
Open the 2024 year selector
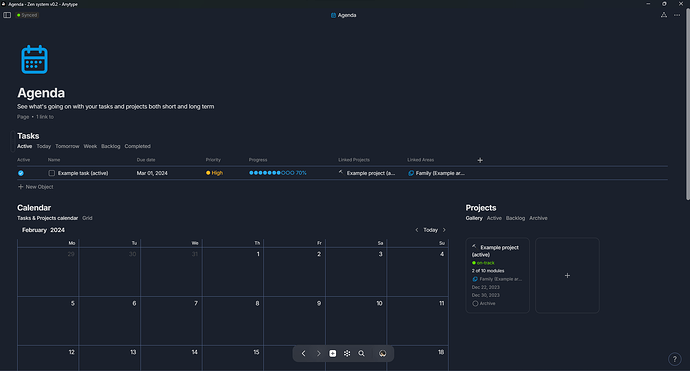(x=57, y=230)
